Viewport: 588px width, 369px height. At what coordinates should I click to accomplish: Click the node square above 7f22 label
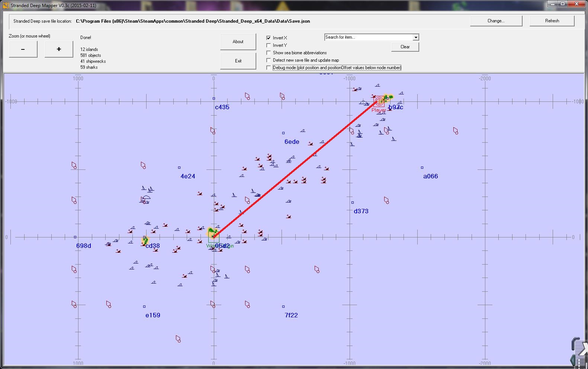(283, 307)
